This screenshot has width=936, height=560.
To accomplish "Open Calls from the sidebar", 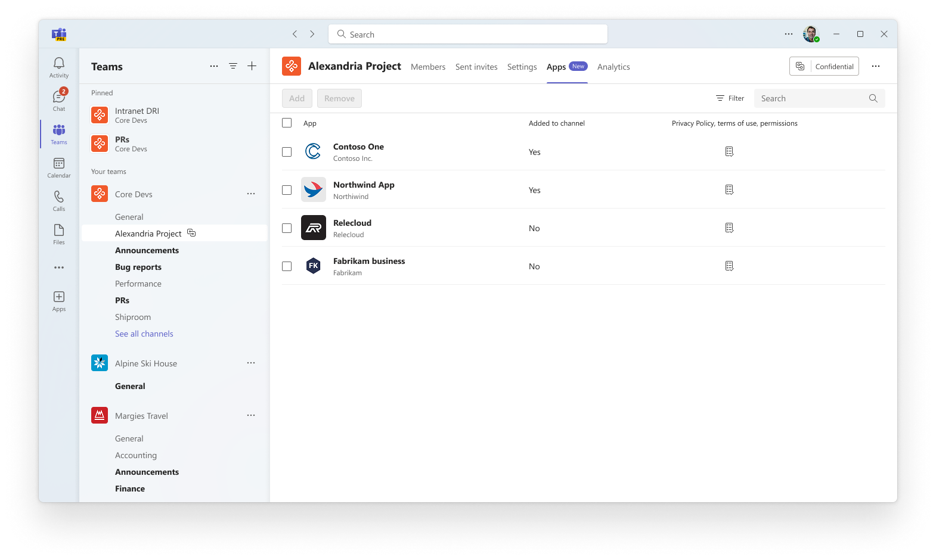I will (59, 201).
